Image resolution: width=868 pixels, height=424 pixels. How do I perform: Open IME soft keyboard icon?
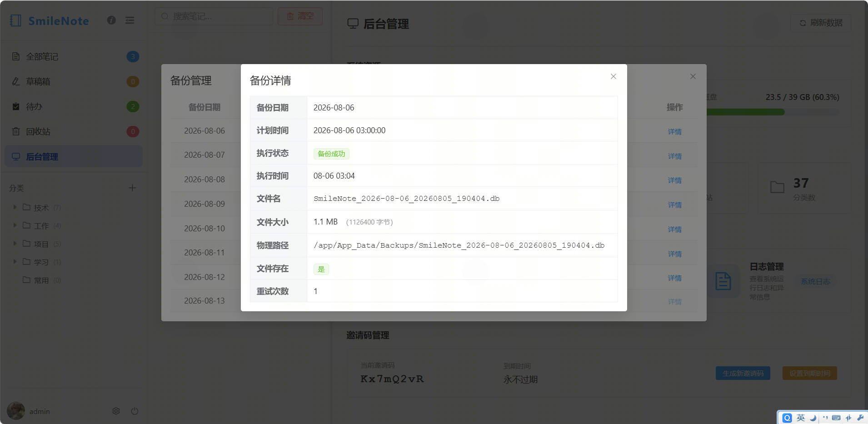[x=836, y=418]
